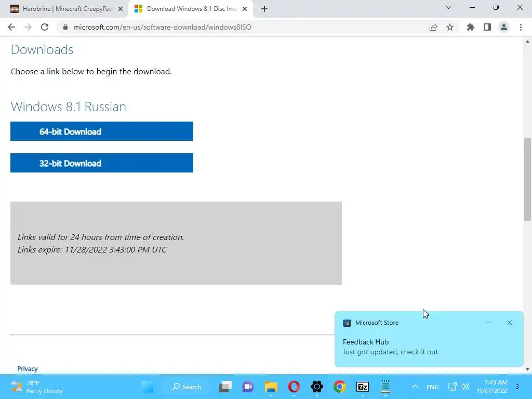Open Microsoft Store notification options menu
This screenshot has height=399, width=532.
pos(489,323)
